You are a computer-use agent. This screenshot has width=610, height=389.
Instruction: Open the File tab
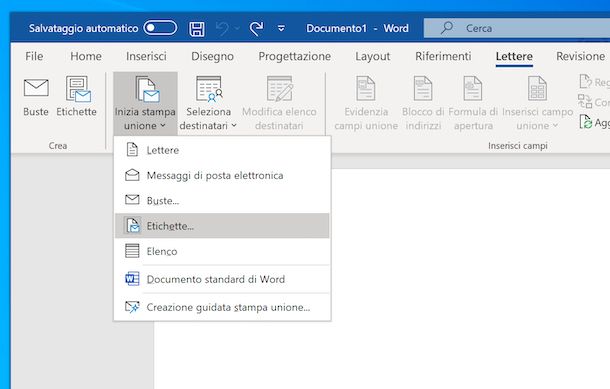coord(34,56)
